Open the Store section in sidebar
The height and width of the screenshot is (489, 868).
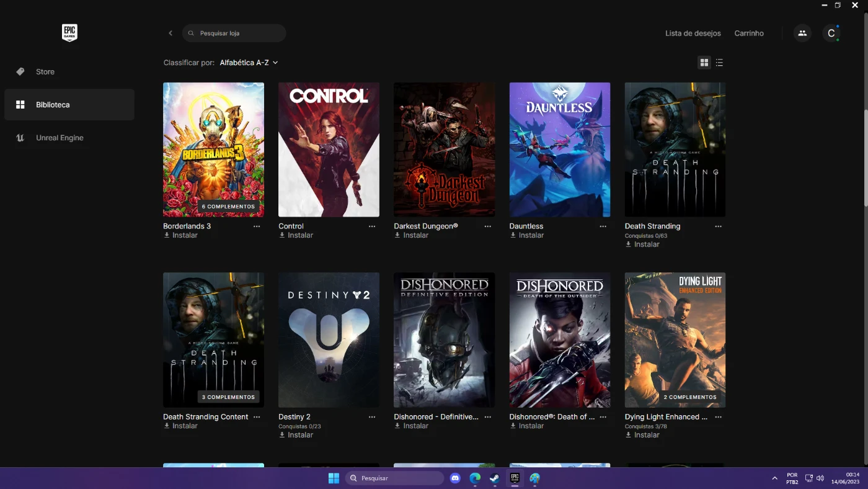pos(69,72)
